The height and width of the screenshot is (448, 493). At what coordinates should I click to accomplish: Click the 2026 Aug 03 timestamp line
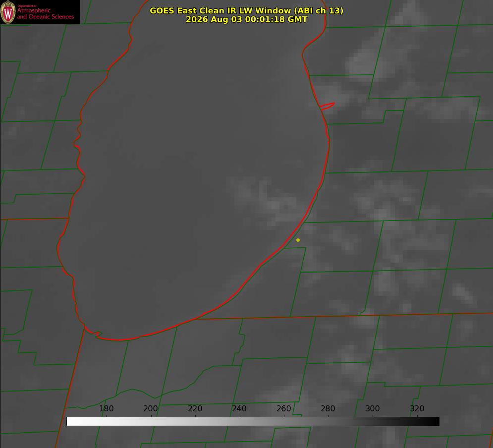247,19
